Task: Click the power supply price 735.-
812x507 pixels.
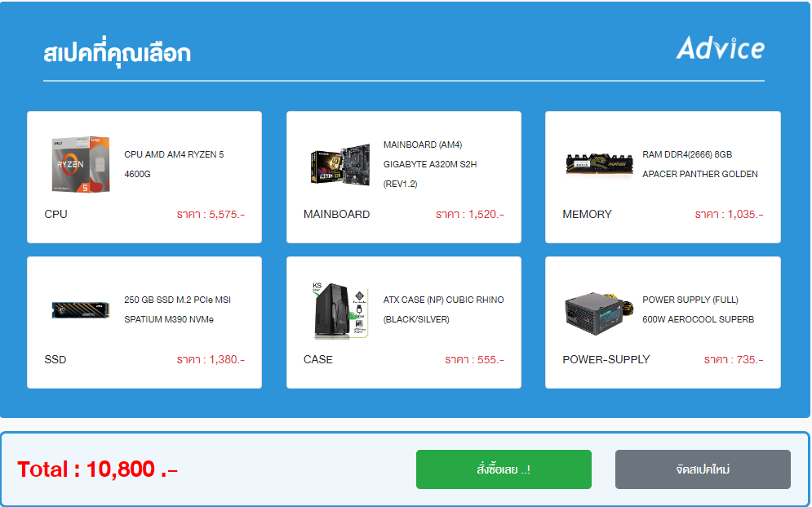Action: pos(734,359)
